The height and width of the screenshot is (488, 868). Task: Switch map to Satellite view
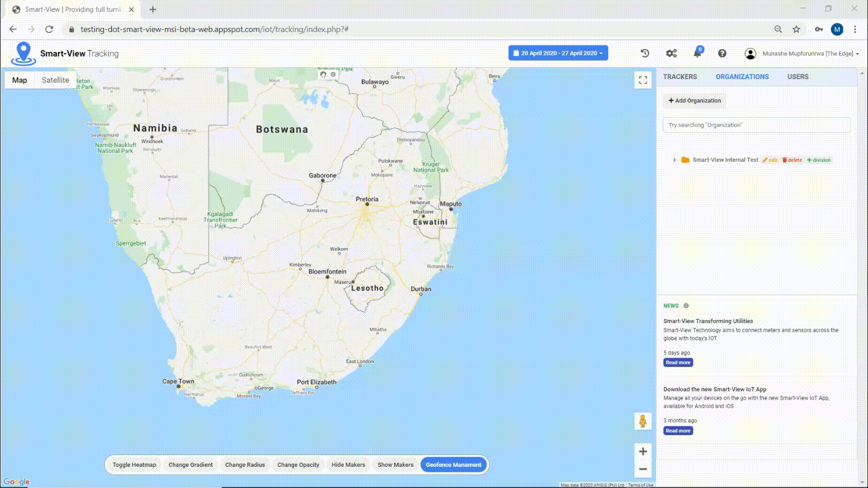click(55, 80)
